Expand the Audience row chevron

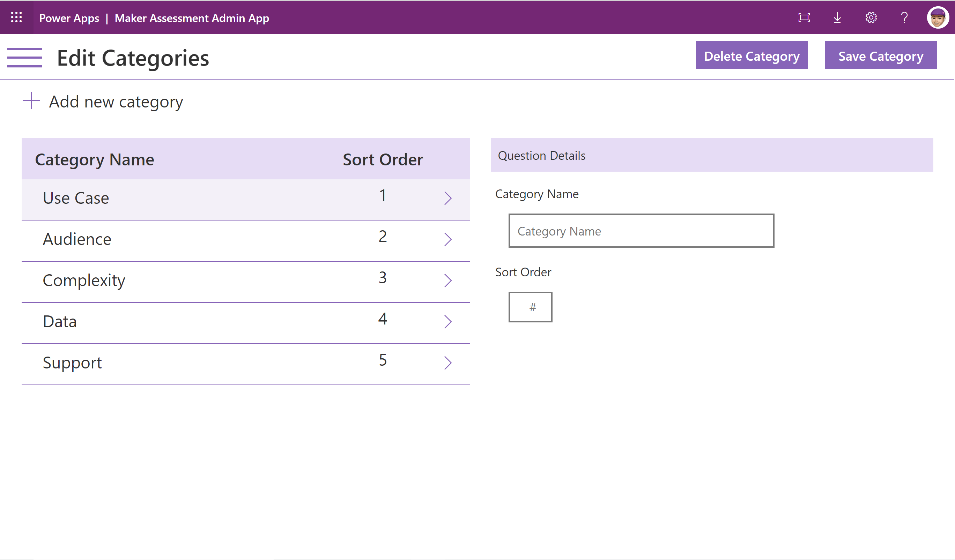[448, 239]
